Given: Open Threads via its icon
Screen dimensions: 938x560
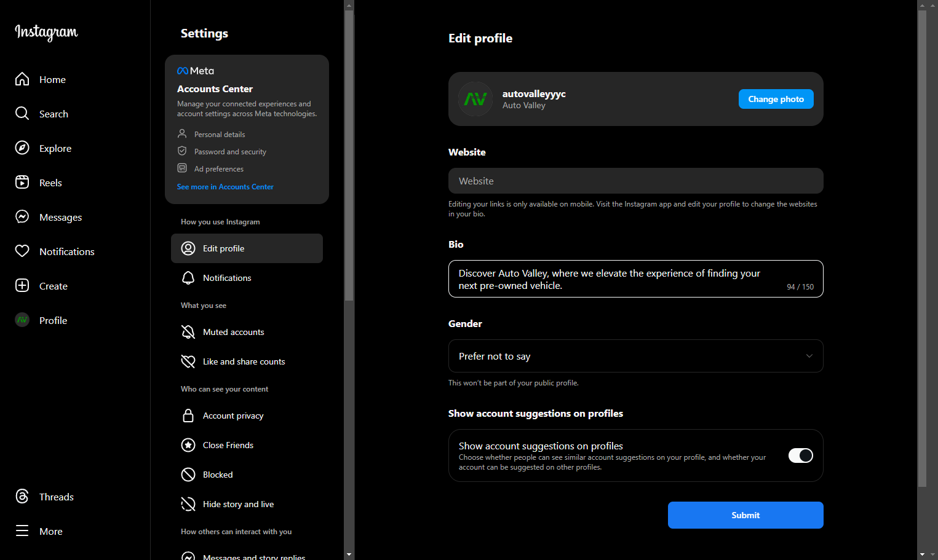Looking at the screenshot, I should click(22, 497).
